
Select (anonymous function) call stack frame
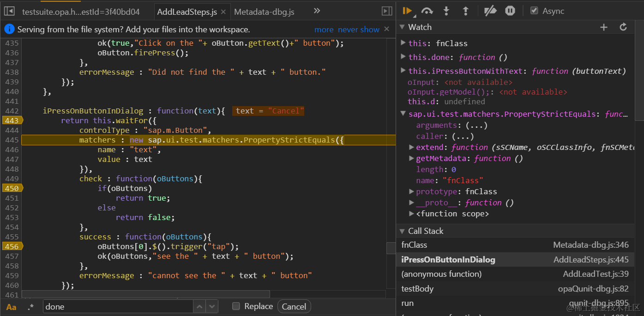coord(515,274)
